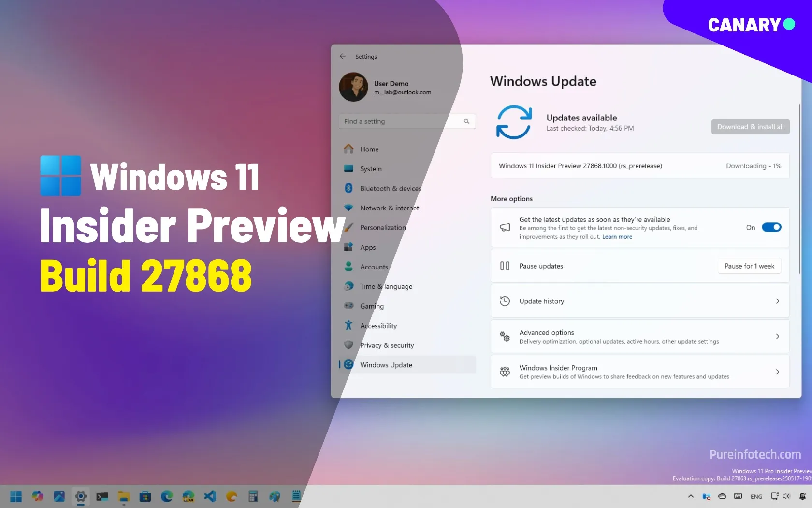812x508 pixels.
Task: Click the Personalization brush icon
Action: click(348, 227)
